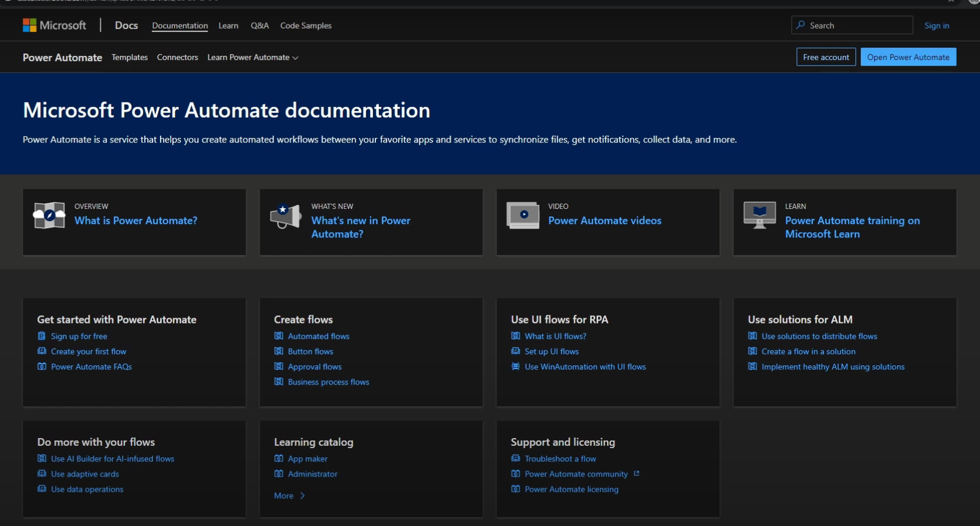Open Use AI Builder for AI-infused flows

coord(112,459)
